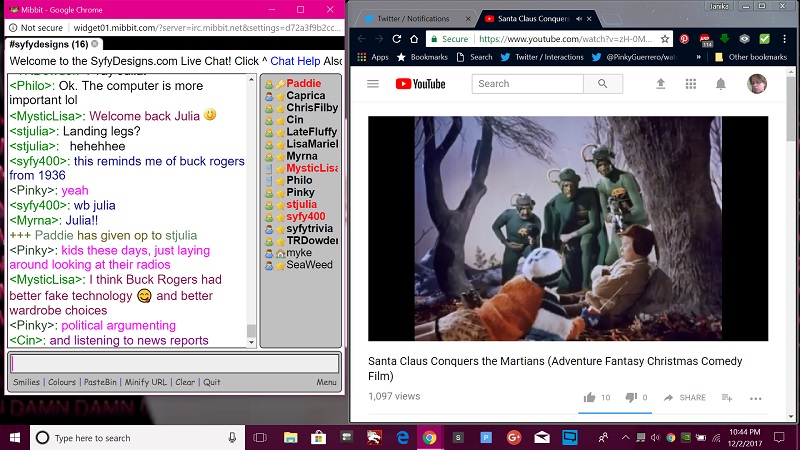Screen dimensions: 800x450
Task: Select user Paddie in the nick list
Action: coord(304,83)
